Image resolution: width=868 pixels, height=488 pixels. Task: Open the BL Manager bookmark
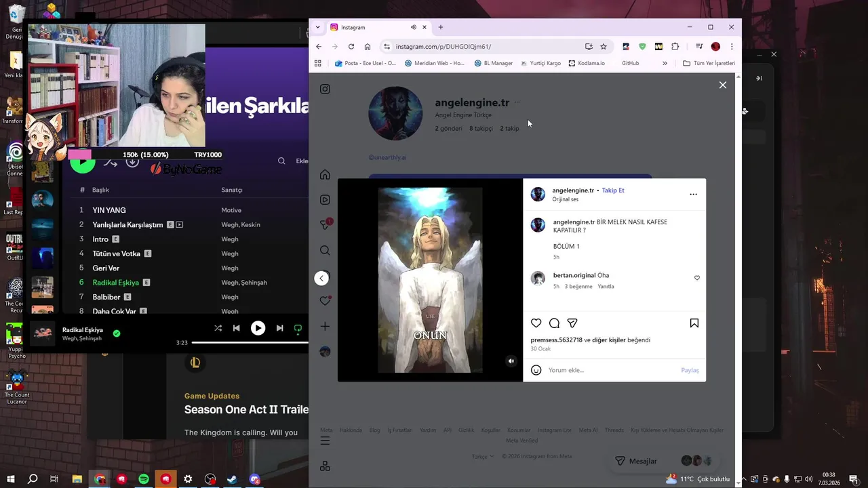pyautogui.click(x=494, y=63)
